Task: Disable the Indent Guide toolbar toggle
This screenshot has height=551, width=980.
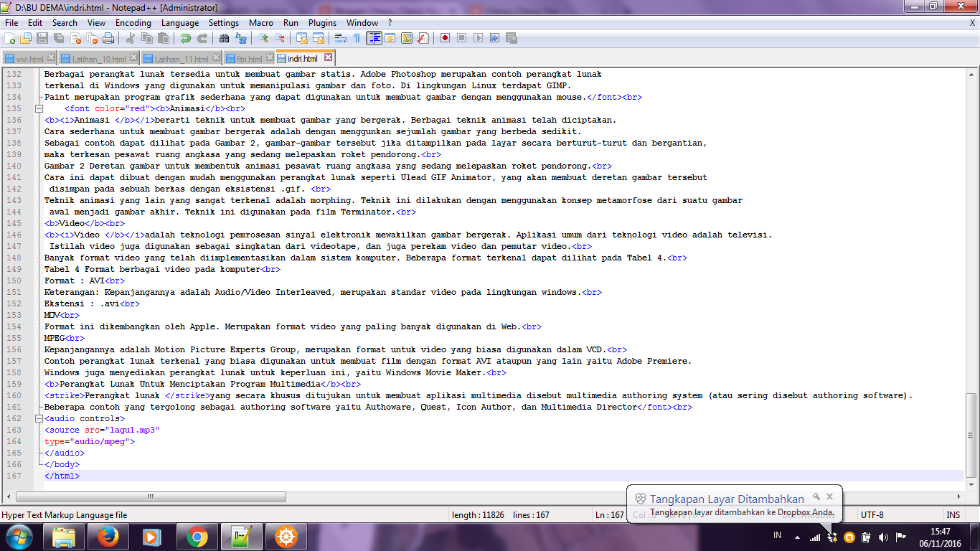Action: [374, 38]
